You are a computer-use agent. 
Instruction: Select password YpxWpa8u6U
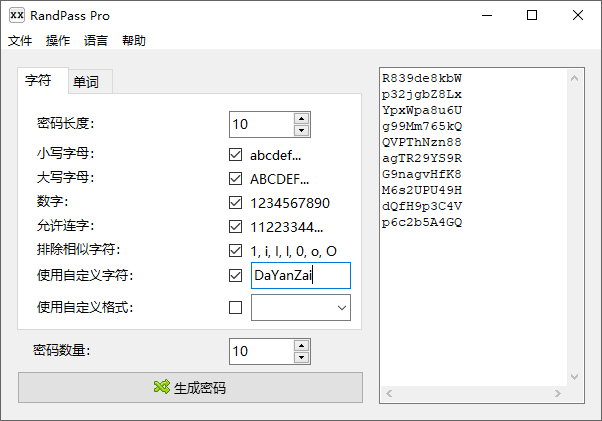pos(422,110)
